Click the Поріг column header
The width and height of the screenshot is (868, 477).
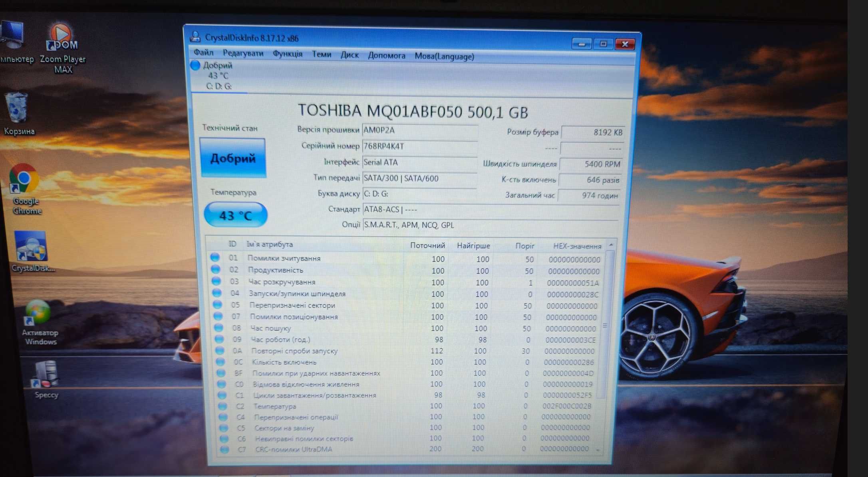point(524,246)
